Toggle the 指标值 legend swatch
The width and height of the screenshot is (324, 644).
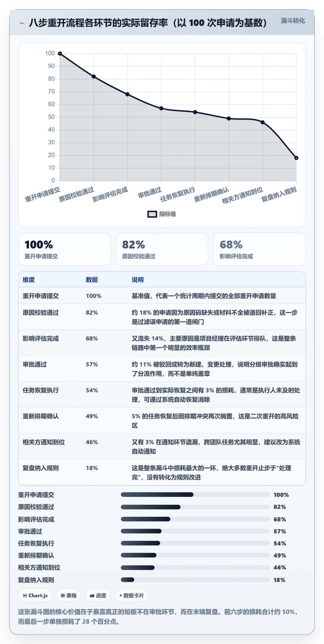click(152, 214)
